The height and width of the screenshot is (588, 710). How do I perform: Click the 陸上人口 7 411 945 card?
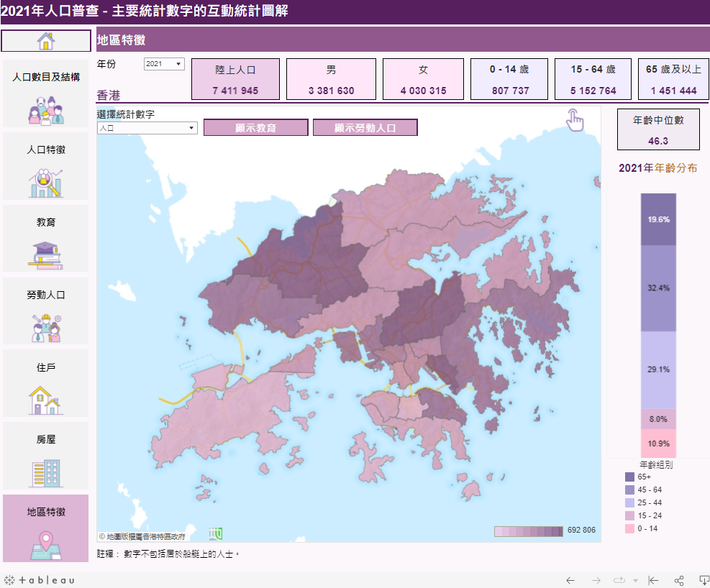(x=235, y=79)
